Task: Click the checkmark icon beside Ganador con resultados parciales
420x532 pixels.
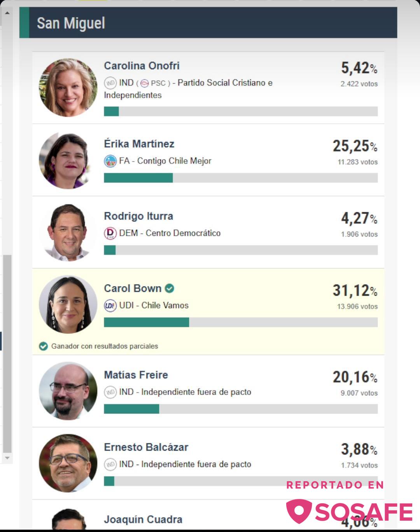Action: (x=44, y=346)
